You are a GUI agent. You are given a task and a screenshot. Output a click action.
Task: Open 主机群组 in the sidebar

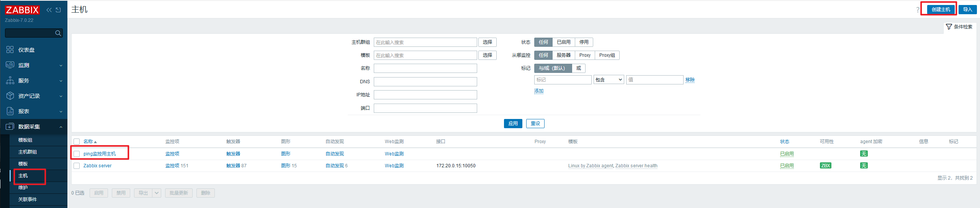(28, 152)
